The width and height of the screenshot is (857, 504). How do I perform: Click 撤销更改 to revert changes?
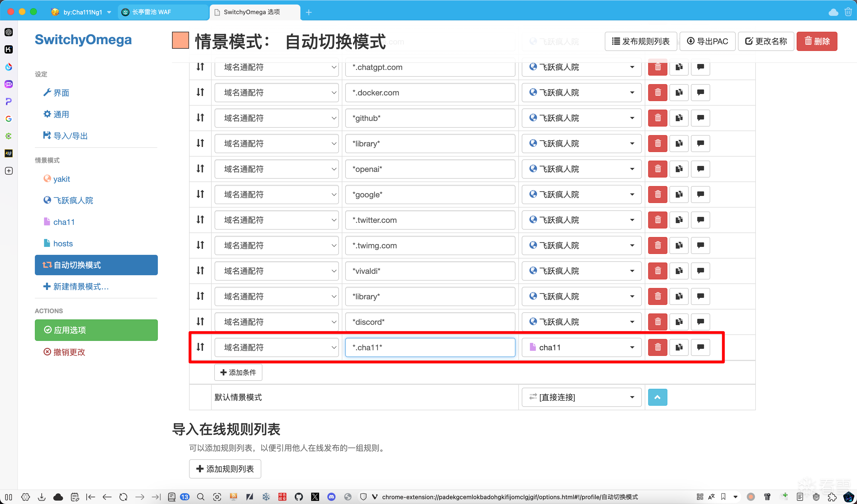tap(64, 352)
